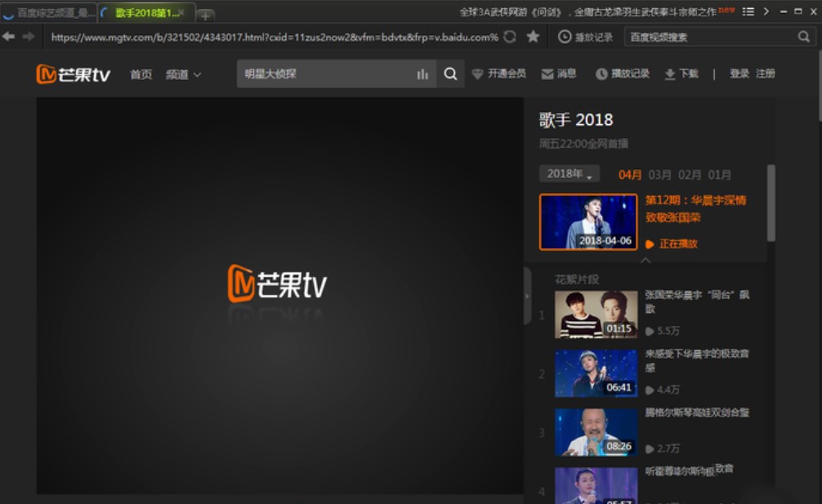The width and height of the screenshot is (822, 504).
Task: Click the 5.5万 play count
Action: [663, 331]
